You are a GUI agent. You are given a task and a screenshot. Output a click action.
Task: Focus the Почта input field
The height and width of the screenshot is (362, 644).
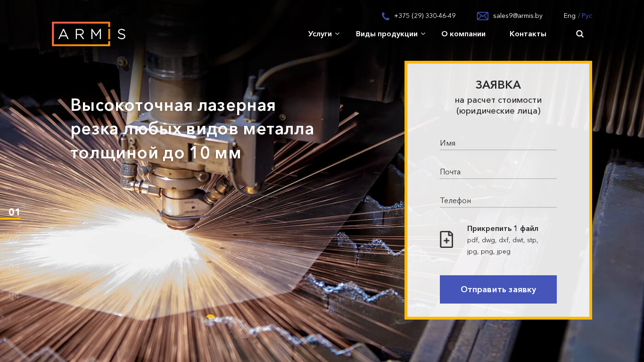498,172
